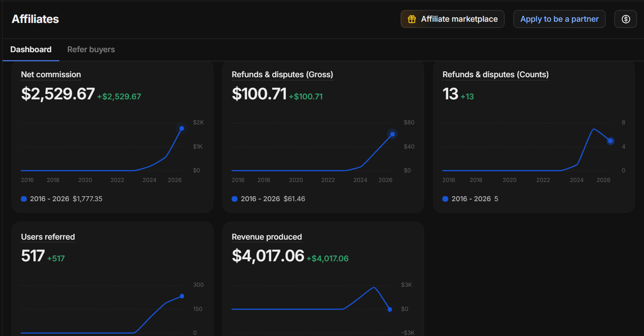The width and height of the screenshot is (644, 336).
Task: Click the gift icon in Affiliate marketplace
Action: click(412, 19)
